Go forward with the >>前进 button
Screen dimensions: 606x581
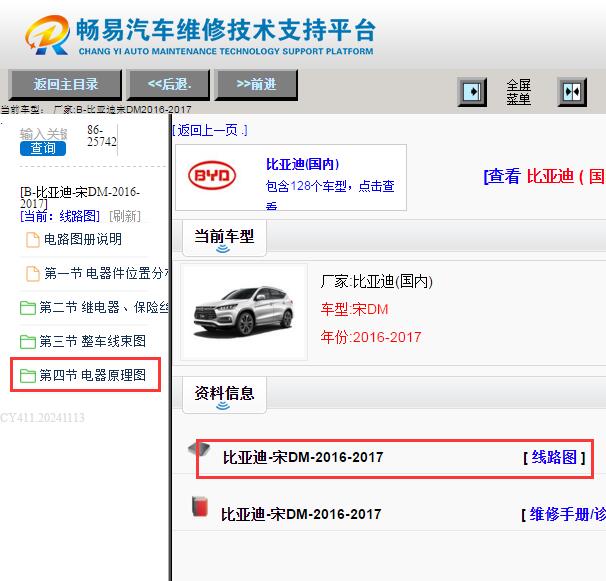pyautogui.click(x=256, y=84)
